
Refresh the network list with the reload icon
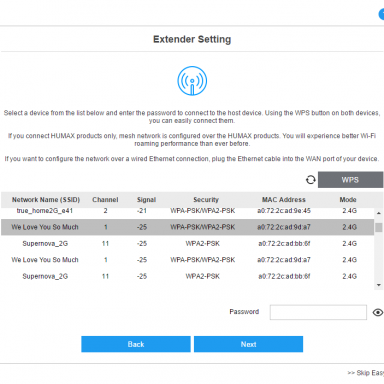(x=311, y=180)
